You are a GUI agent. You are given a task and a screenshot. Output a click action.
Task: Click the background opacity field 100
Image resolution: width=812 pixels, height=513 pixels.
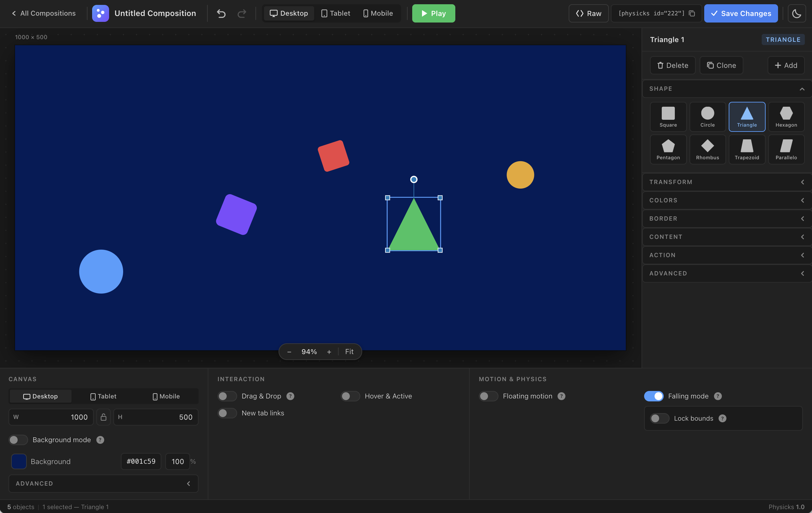click(x=178, y=461)
